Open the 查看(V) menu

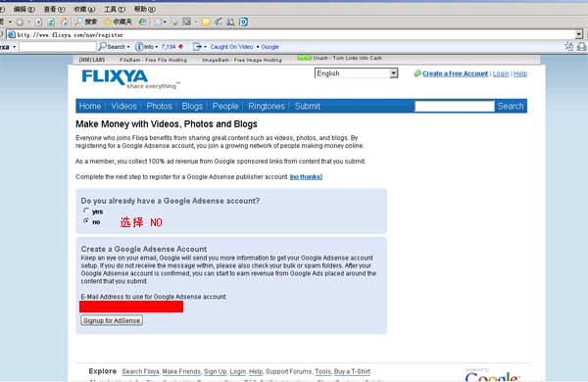(x=54, y=9)
